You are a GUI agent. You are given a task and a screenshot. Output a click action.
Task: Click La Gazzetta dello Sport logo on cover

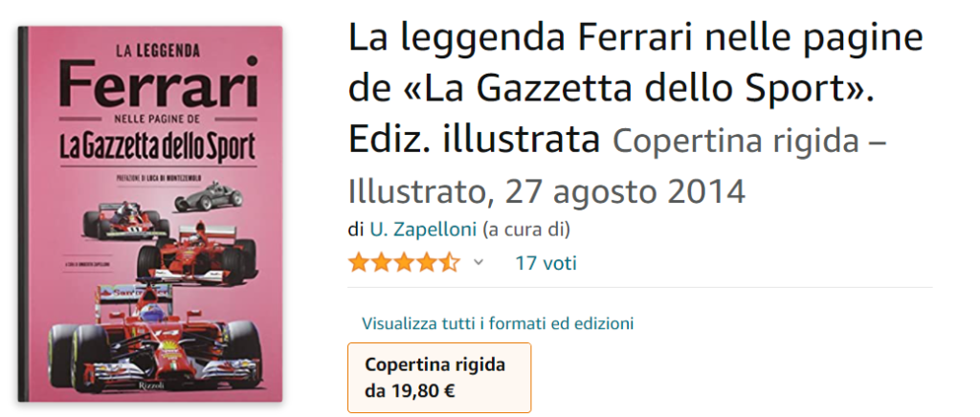point(158,146)
